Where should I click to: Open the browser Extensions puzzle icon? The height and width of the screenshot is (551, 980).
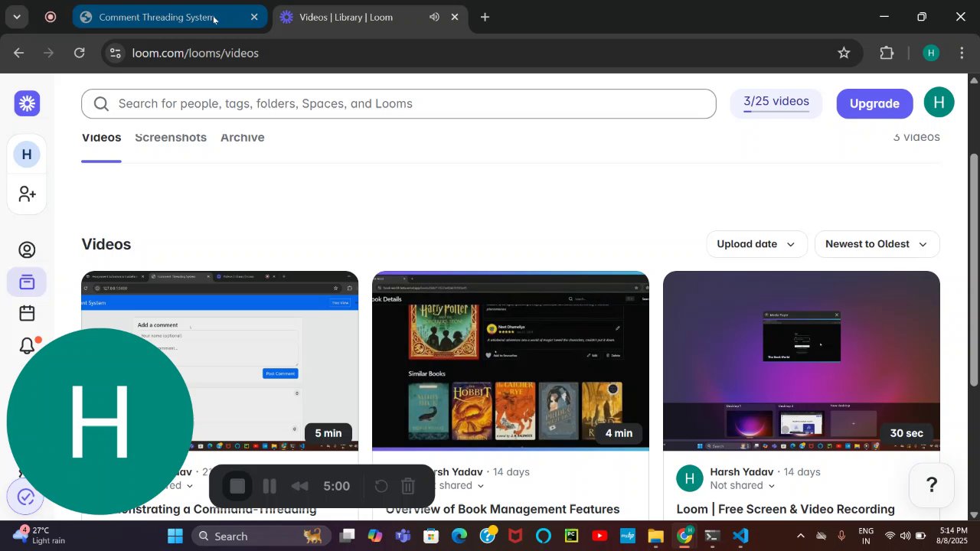click(x=887, y=53)
